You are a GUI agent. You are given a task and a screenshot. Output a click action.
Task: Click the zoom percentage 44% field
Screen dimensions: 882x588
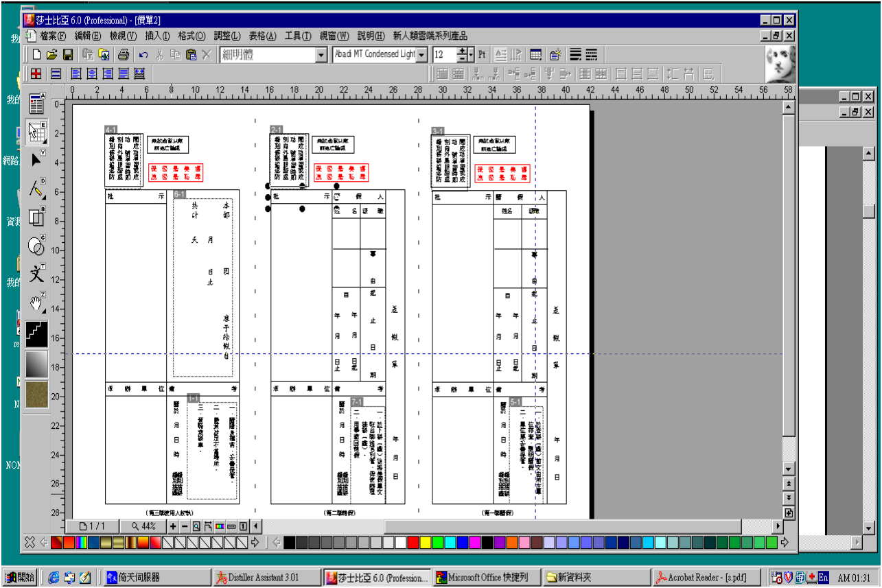[x=142, y=526]
